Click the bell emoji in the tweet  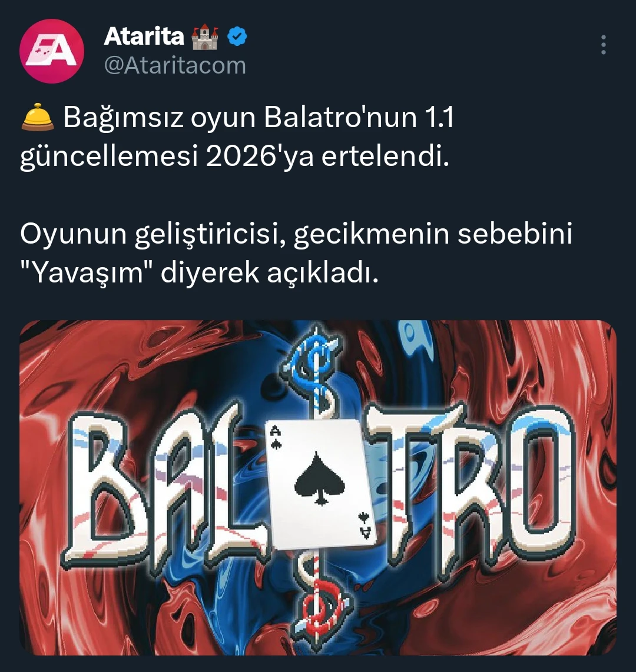pyautogui.click(x=38, y=117)
